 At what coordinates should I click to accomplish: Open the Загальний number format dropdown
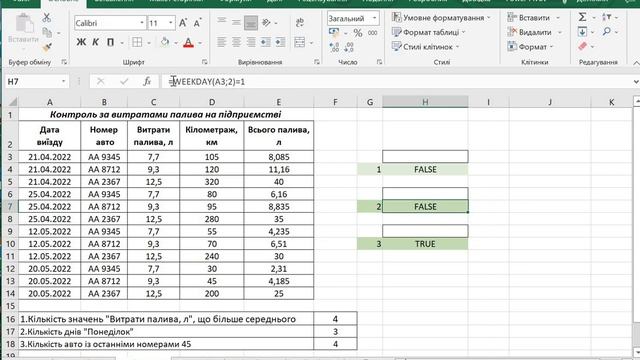click(374, 18)
